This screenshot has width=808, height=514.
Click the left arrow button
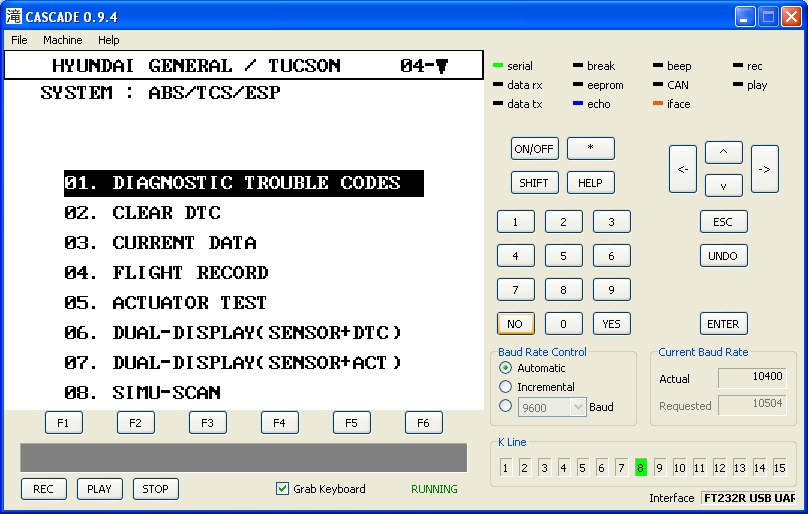coord(683,169)
